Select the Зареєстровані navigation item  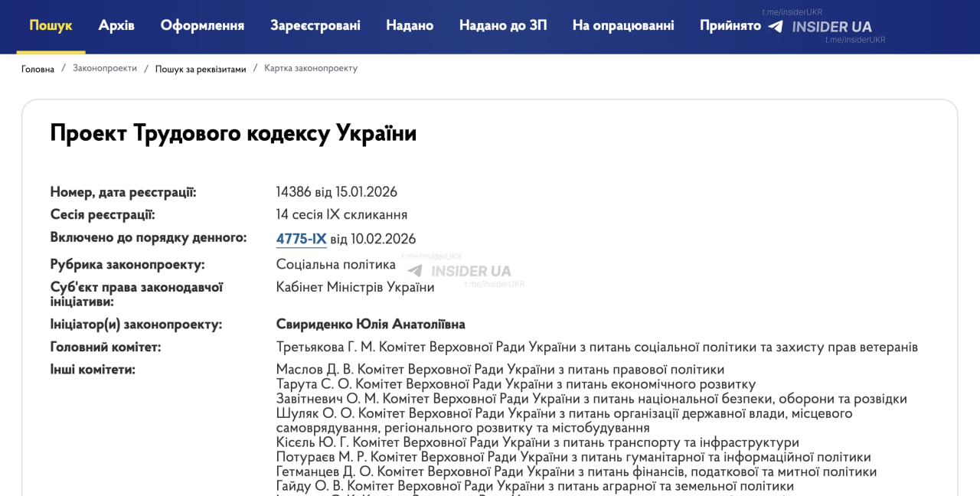[x=314, y=24]
